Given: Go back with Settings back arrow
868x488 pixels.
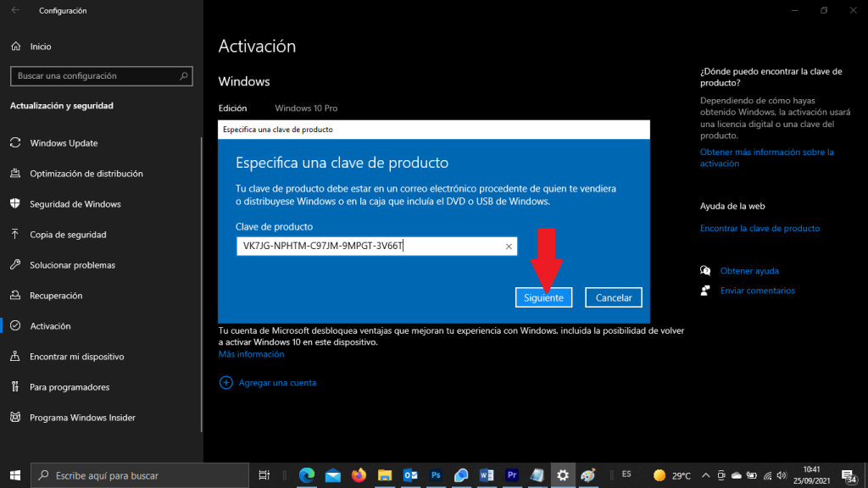Looking at the screenshot, I should point(15,10).
